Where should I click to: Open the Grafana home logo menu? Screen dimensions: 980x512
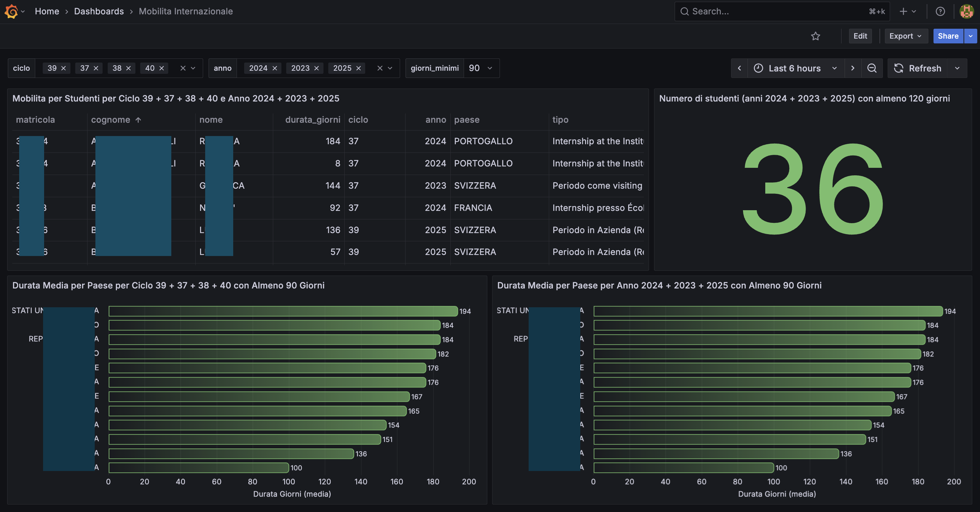[12, 11]
